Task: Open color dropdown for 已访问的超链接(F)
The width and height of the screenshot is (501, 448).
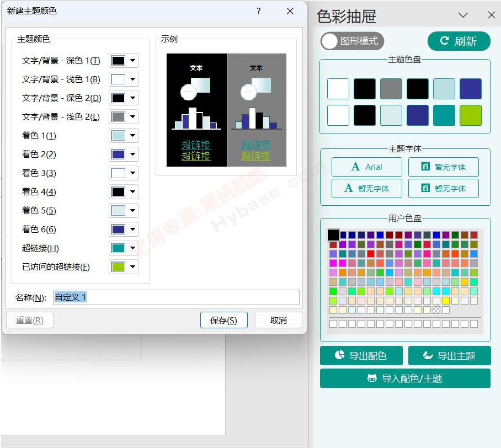Action: (124, 267)
